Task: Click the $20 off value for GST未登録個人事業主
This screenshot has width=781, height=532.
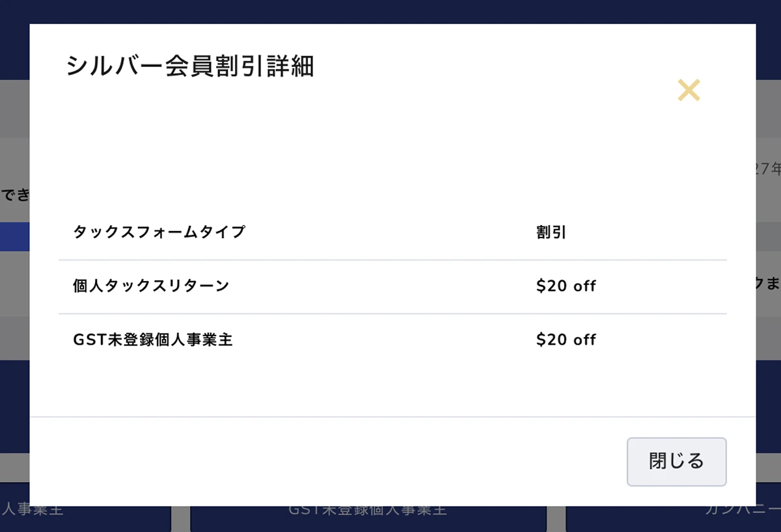Action: (x=566, y=339)
